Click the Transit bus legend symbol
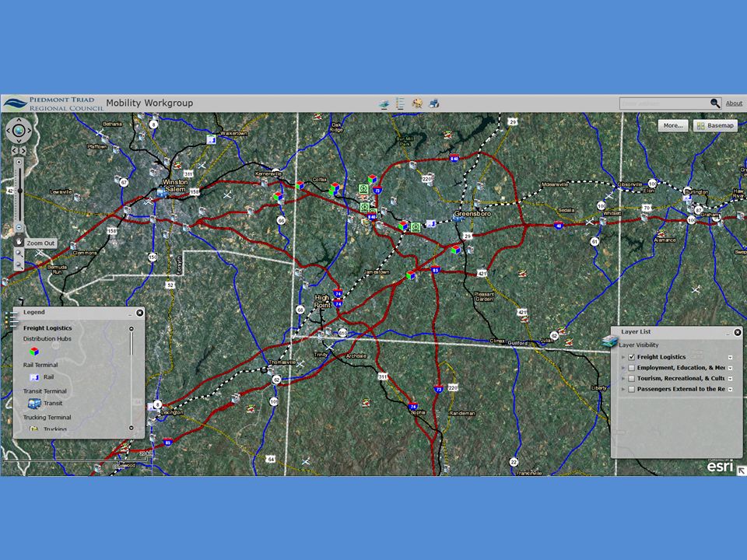This screenshot has height=560, width=747. pyautogui.click(x=34, y=404)
